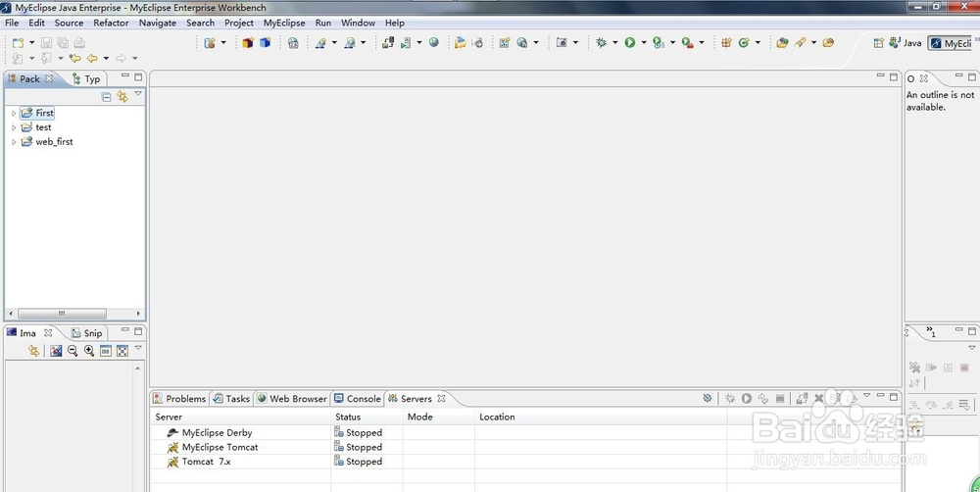Viewport: 980px width, 492px height.
Task: Switch to the MyEclipse perspective button
Action: point(950,43)
